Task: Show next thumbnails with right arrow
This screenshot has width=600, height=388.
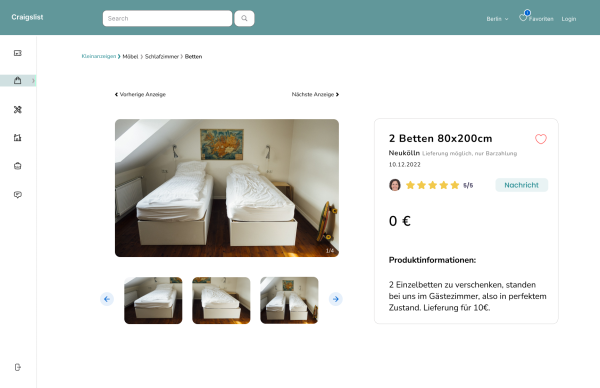Action: 336,299
